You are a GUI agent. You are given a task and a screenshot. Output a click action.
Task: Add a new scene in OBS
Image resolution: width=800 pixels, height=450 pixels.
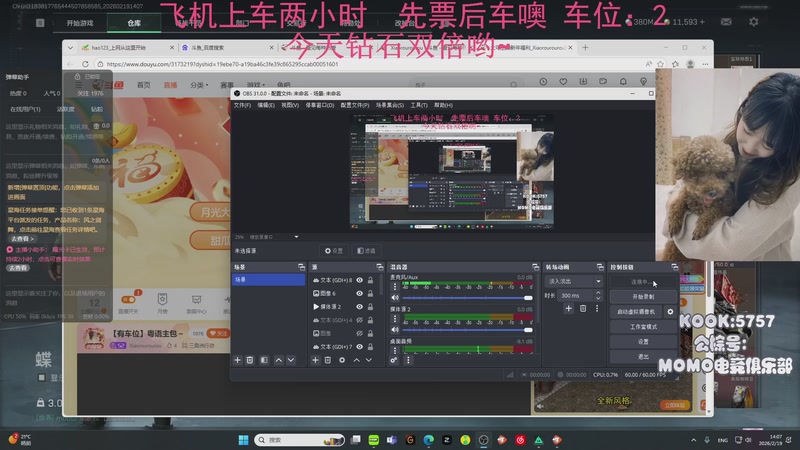tap(237, 360)
